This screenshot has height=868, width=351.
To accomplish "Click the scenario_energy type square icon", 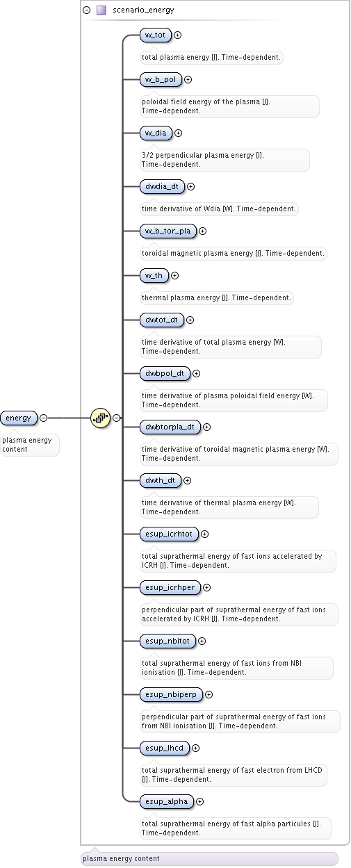I will pyautogui.click(x=101, y=10).
